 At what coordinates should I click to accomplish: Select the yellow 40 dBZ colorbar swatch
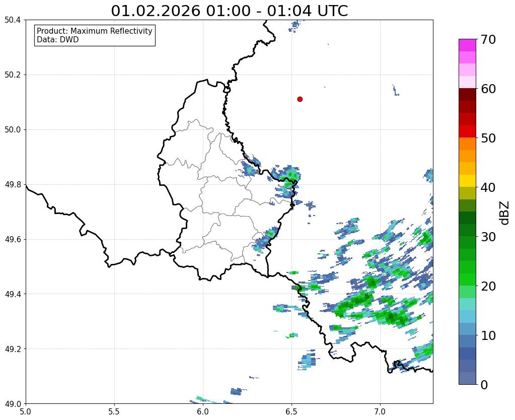click(x=467, y=181)
